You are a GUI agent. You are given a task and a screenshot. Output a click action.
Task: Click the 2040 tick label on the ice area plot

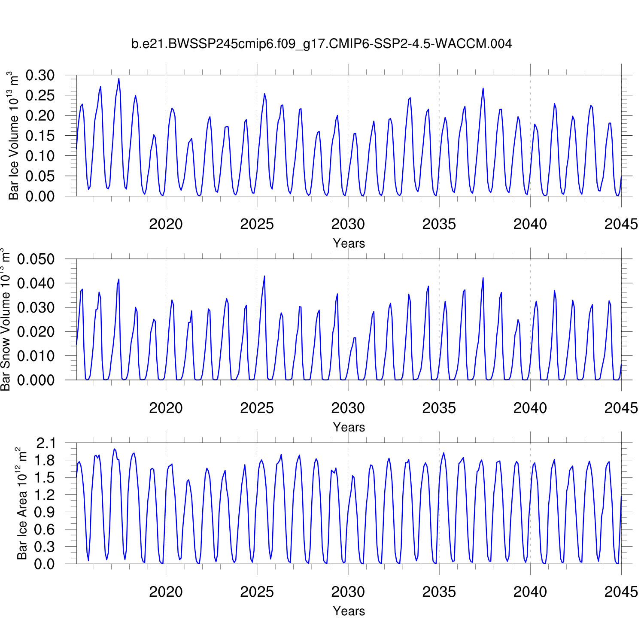(530, 592)
